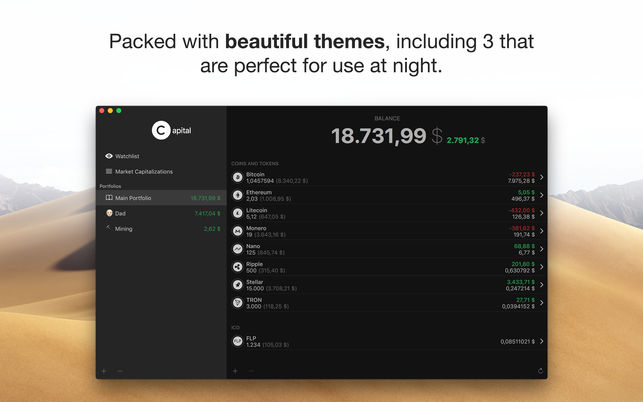Screen dimensions: 643x402
Task: Expand Ripple row chevron
Action: 542,267
